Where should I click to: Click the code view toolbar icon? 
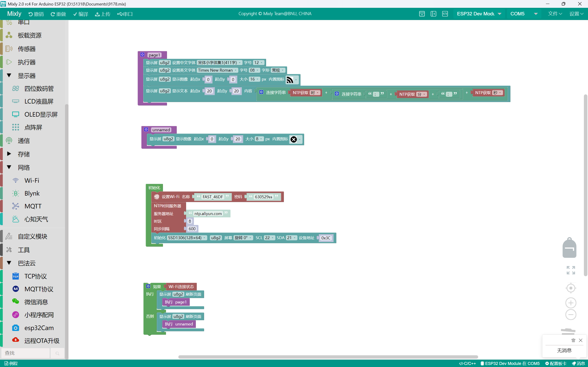[x=445, y=14]
